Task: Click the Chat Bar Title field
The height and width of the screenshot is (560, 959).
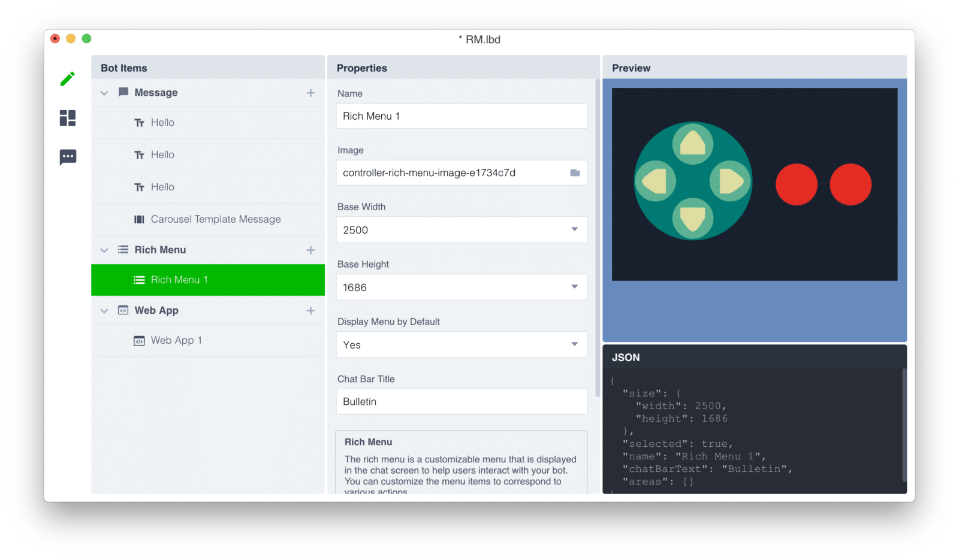Action: point(461,402)
